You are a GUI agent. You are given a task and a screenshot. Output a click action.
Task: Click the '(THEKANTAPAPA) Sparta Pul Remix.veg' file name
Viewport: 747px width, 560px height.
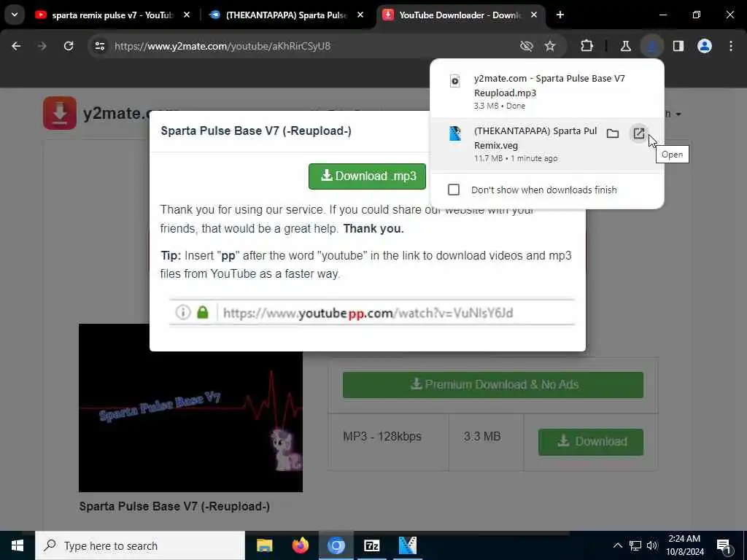tap(535, 138)
